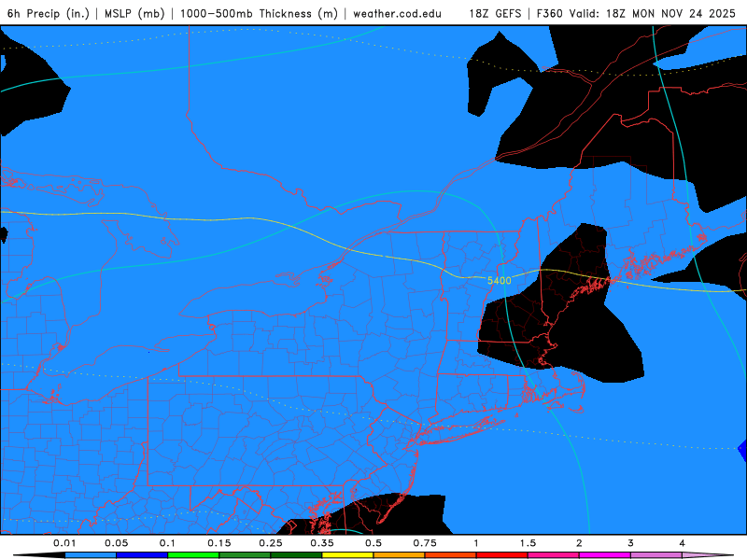Image resolution: width=747 pixels, height=560 pixels.
Task: Click the 0.25 legend value
Action: [x=271, y=543]
